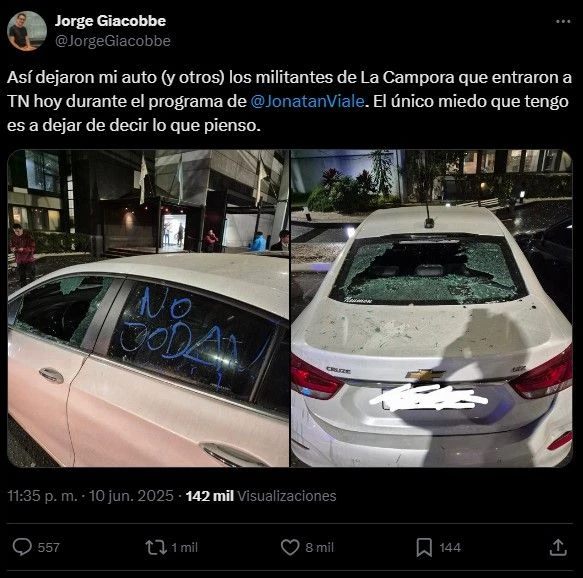Retweet using the repost arrows icon

click(x=156, y=547)
